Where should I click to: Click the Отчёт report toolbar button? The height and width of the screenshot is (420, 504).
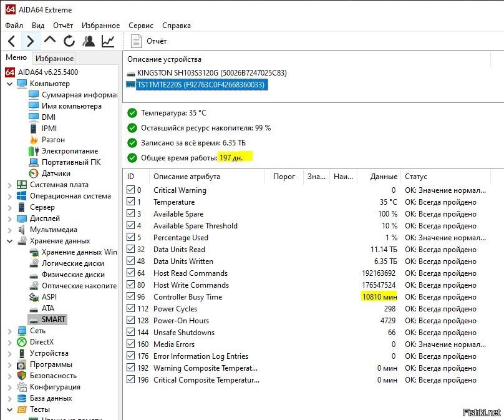[149, 41]
